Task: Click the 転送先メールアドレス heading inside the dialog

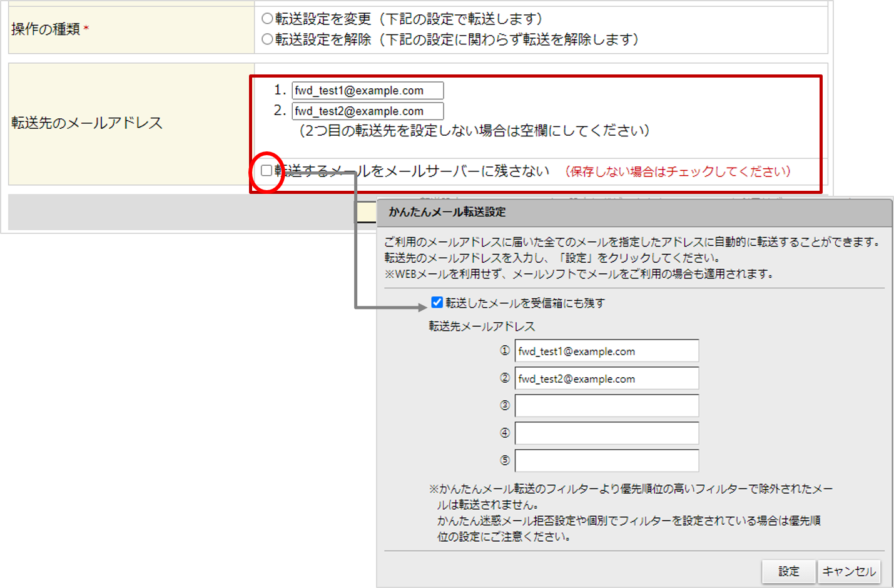Action: click(x=482, y=327)
